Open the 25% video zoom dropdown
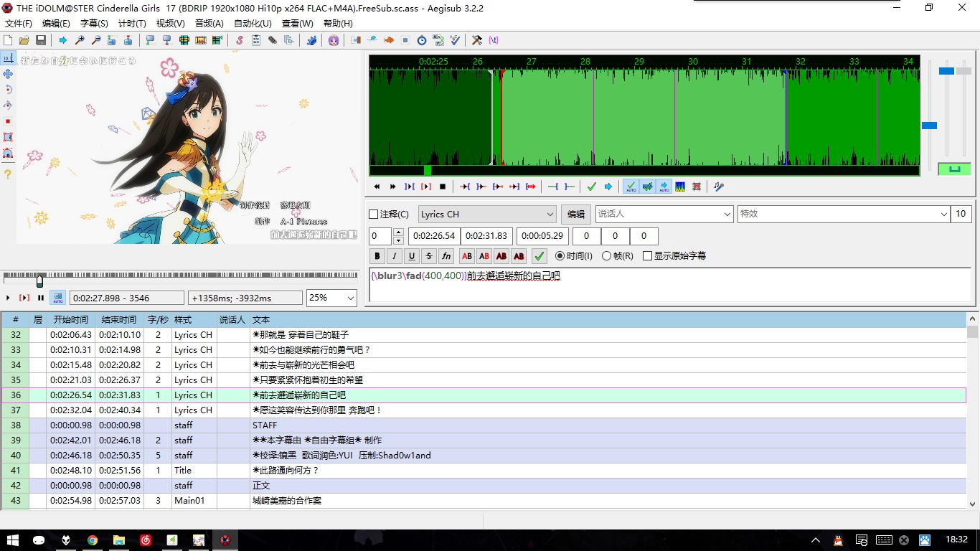980x551 pixels. [x=331, y=298]
